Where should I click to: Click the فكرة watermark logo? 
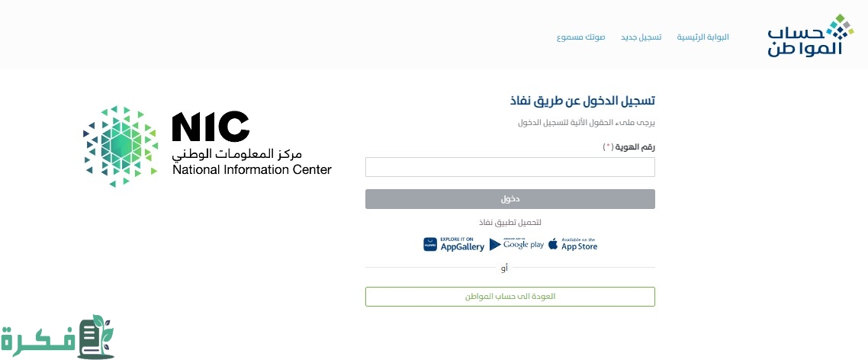tap(58, 337)
